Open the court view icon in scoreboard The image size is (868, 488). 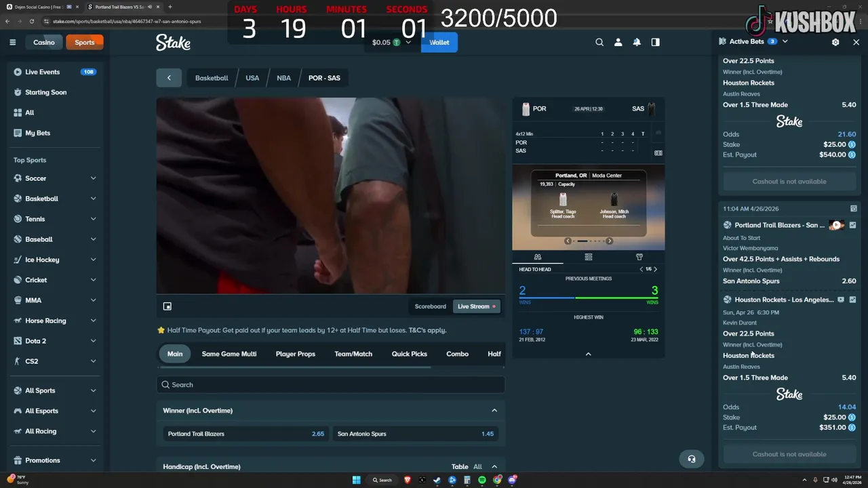pos(658,153)
